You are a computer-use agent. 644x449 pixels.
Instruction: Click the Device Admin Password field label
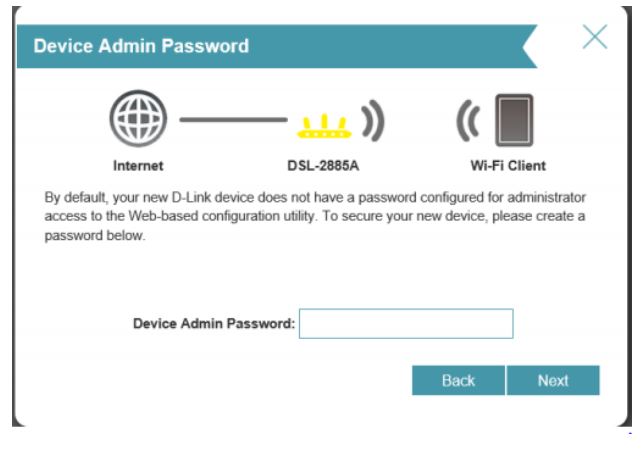point(214,324)
